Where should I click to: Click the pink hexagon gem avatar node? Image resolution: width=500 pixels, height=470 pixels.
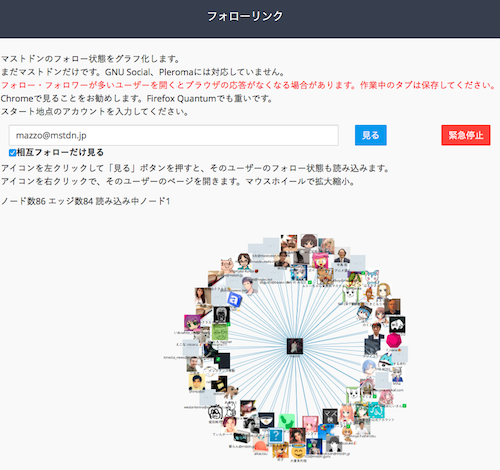pyautogui.click(x=393, y=340)
